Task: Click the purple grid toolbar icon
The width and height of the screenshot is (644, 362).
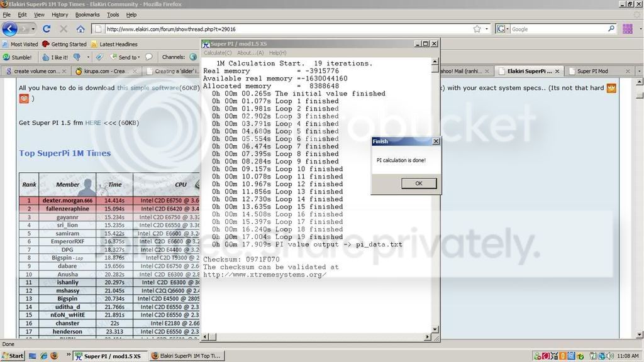Action: (627, 29)
